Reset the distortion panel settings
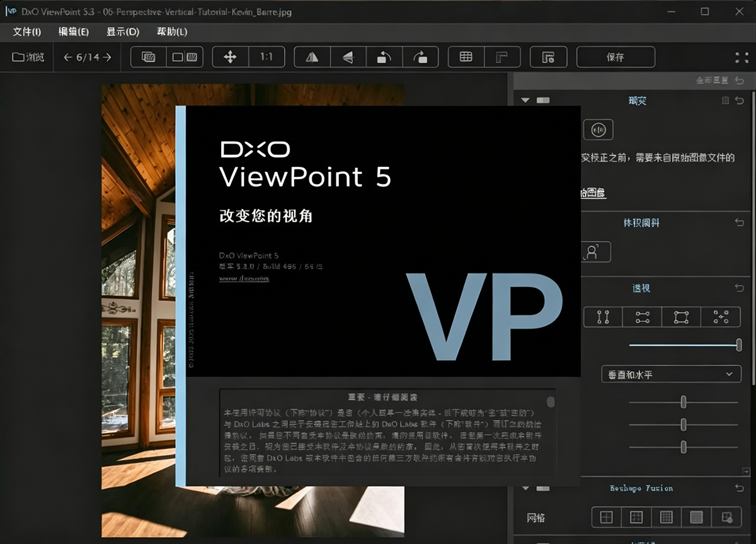 pos(740,100)
